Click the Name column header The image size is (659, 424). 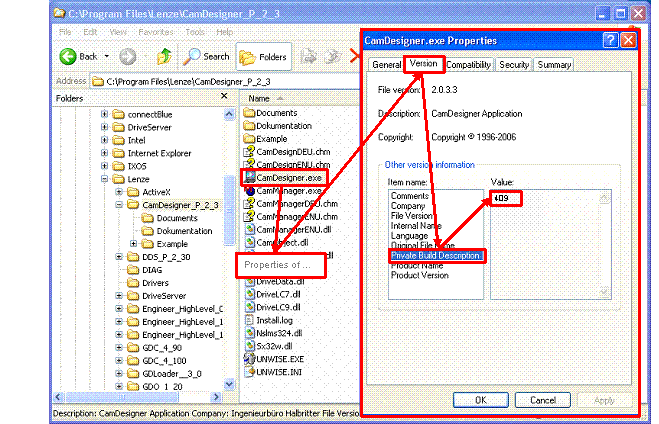(259, 99)
